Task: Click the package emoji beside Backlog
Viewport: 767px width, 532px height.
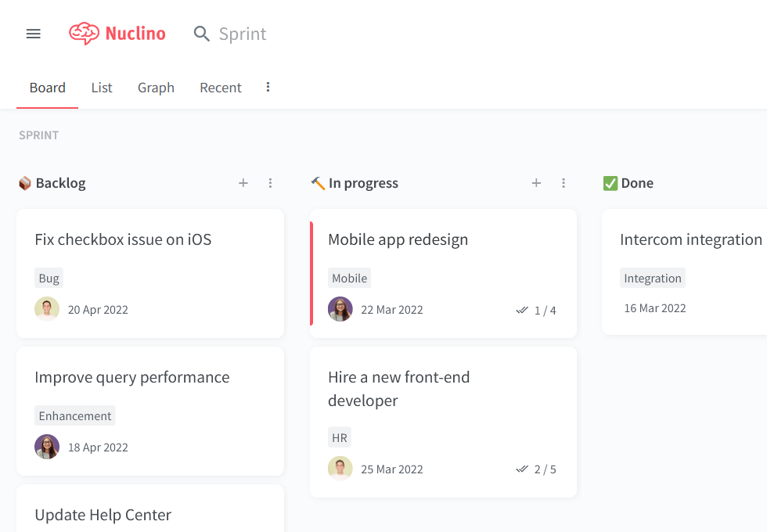Action: 24,182
